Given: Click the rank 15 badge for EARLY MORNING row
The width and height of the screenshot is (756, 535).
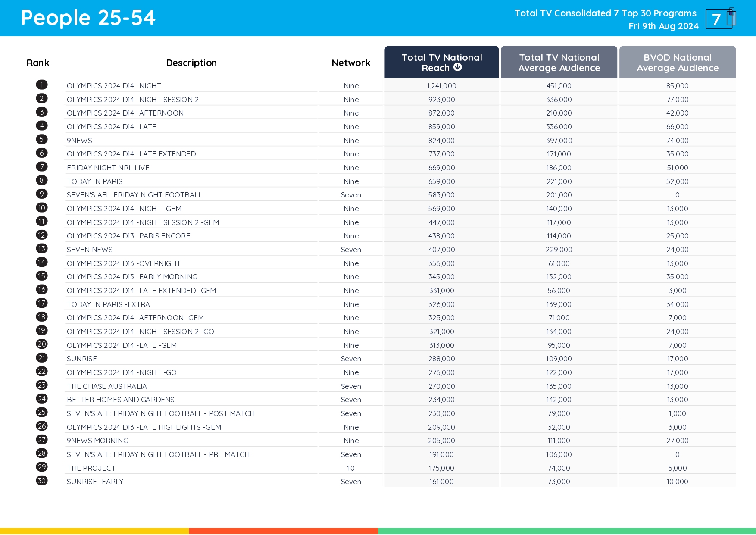Looking at the screenshot, I should (41, 276).
